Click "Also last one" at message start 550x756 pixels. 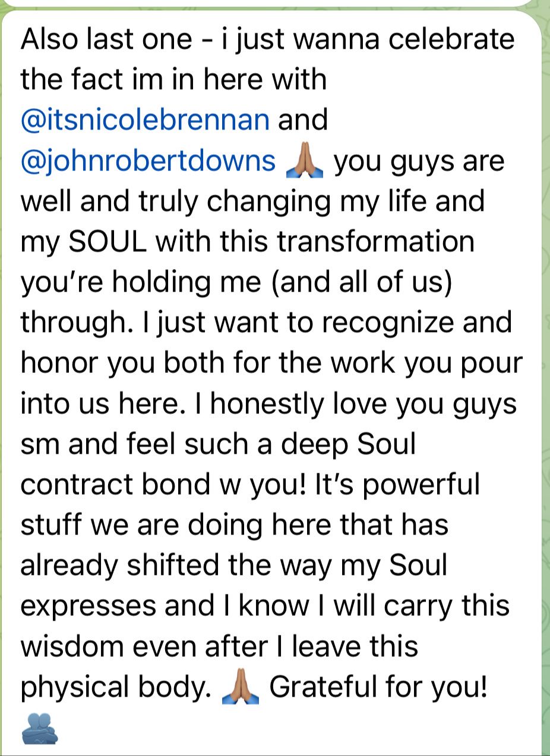(106, 39)
